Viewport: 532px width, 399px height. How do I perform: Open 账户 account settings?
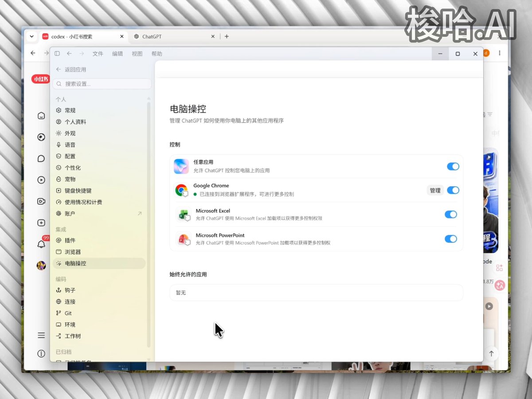tap(99, 214)
